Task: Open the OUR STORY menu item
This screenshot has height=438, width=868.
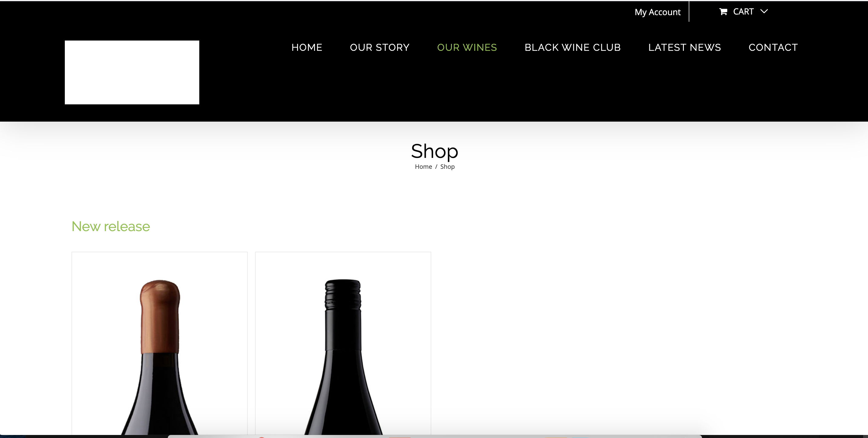Action: [x=379, y=47]
